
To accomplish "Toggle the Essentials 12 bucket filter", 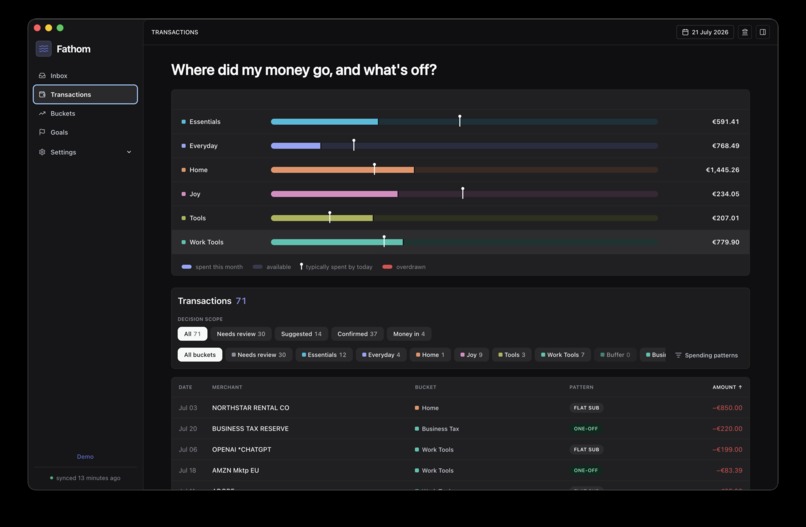I will tap(324, 355).
